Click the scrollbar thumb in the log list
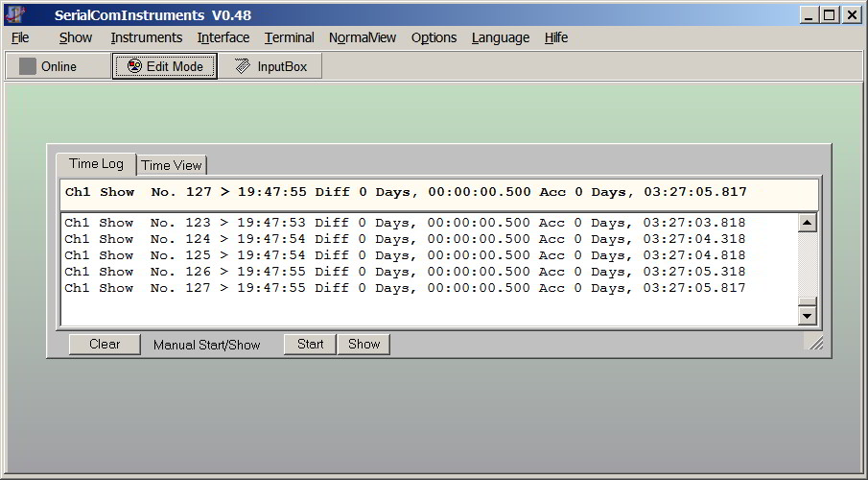Image resolution: width=868 pixels, height=480 pixels. point(808,301)
